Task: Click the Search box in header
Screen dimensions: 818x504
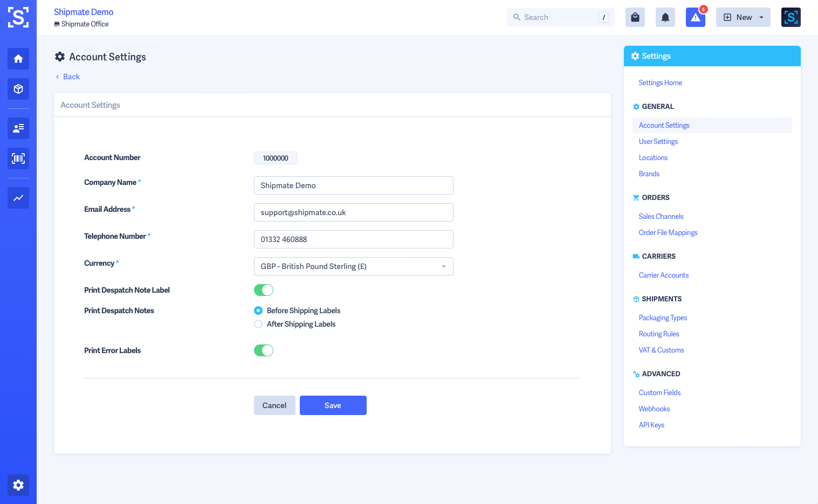Action: [x=561, y=17]
